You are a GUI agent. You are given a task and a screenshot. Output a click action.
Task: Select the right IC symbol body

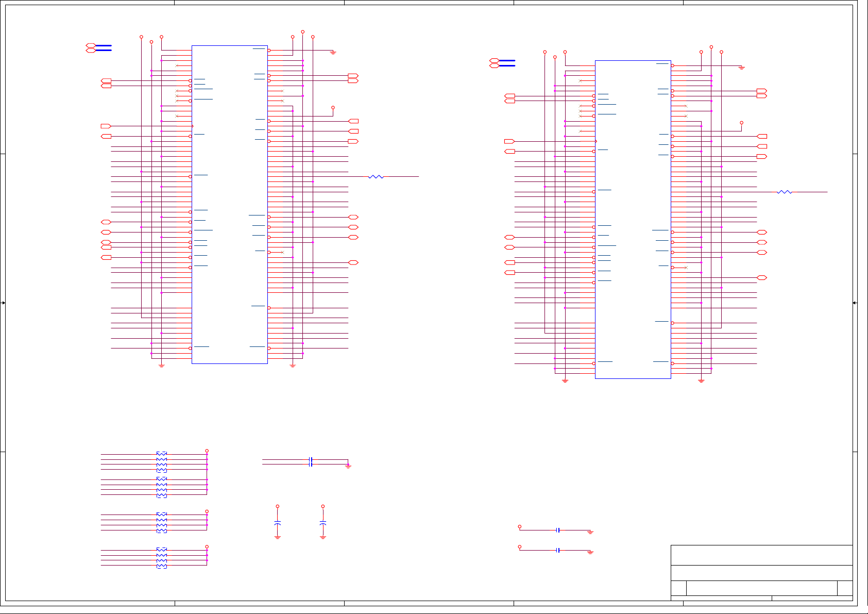click(633, 220)
